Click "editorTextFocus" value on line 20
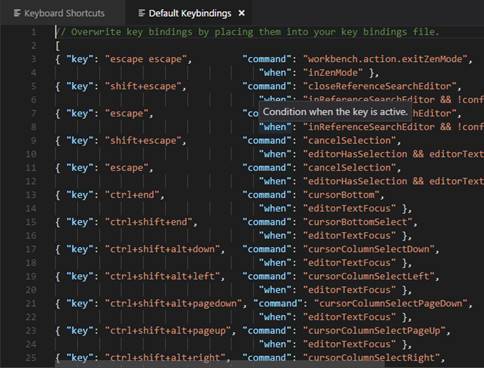 (x=349, y=290)
